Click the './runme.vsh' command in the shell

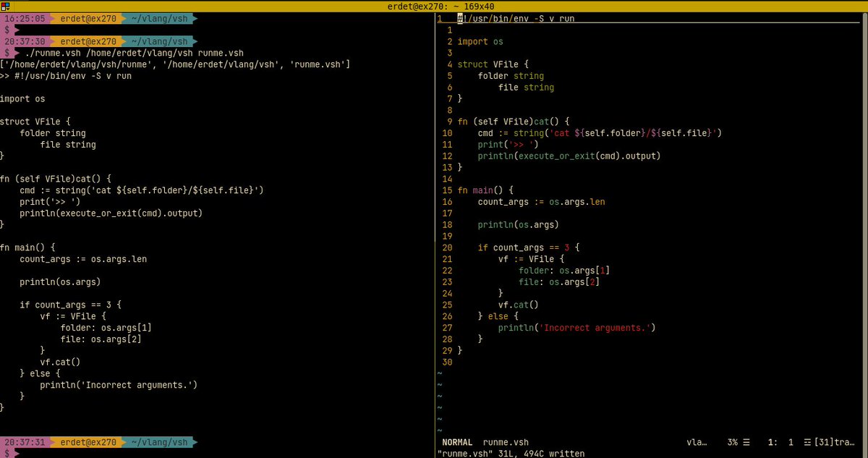click(x=53, y=54)
